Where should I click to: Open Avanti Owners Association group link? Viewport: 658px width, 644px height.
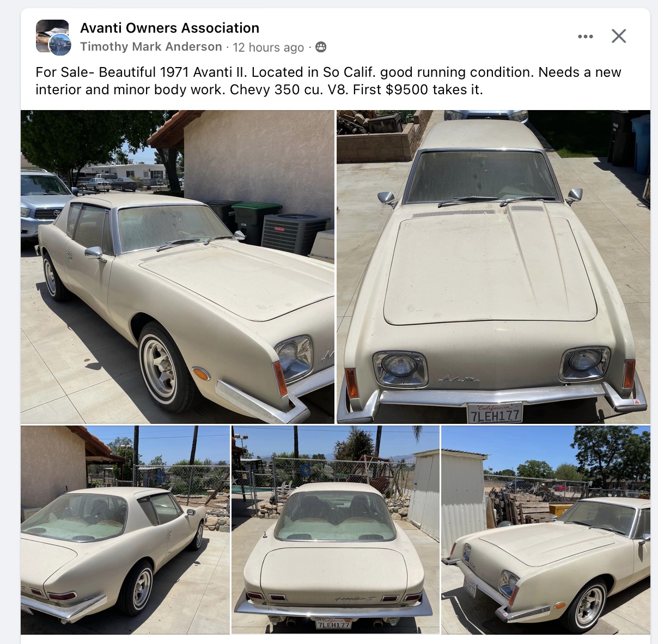(x=169, y=28)
